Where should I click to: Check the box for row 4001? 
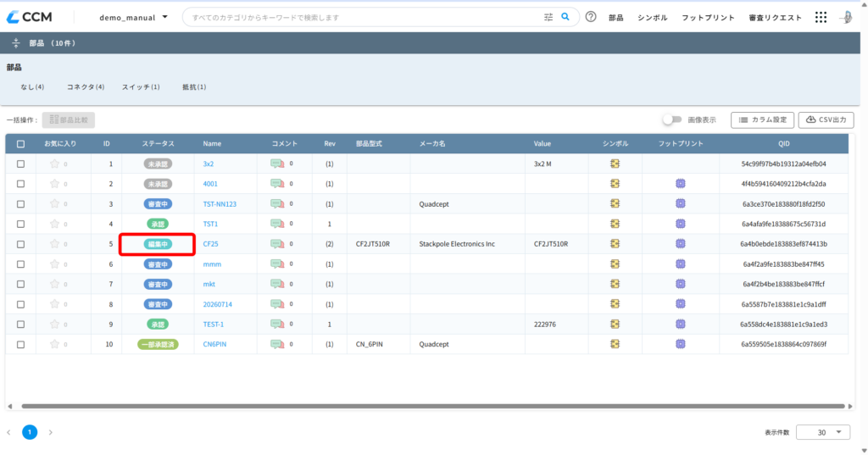[20, 184]
